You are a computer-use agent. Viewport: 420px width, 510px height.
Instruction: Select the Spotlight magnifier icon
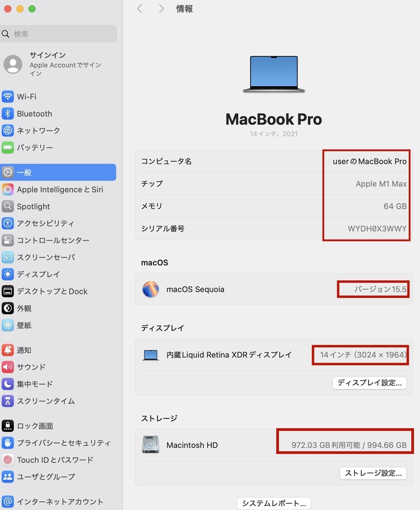coord(8,207)
